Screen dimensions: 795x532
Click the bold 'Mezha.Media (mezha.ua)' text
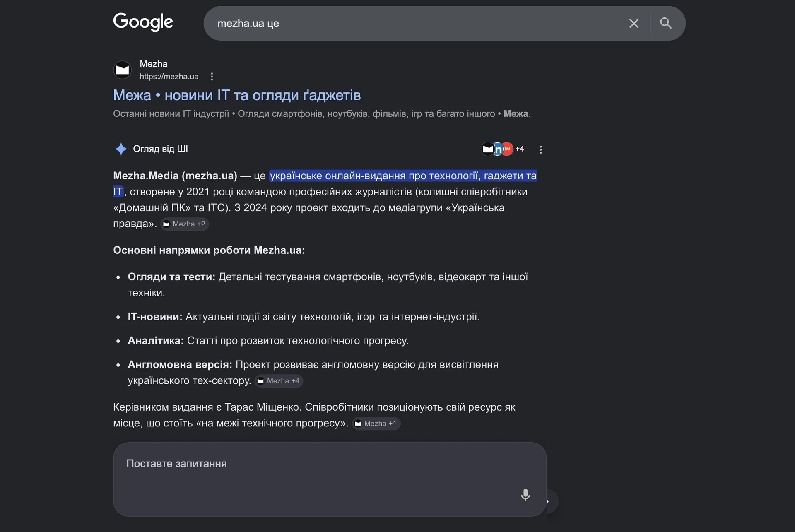pos(175,176)
